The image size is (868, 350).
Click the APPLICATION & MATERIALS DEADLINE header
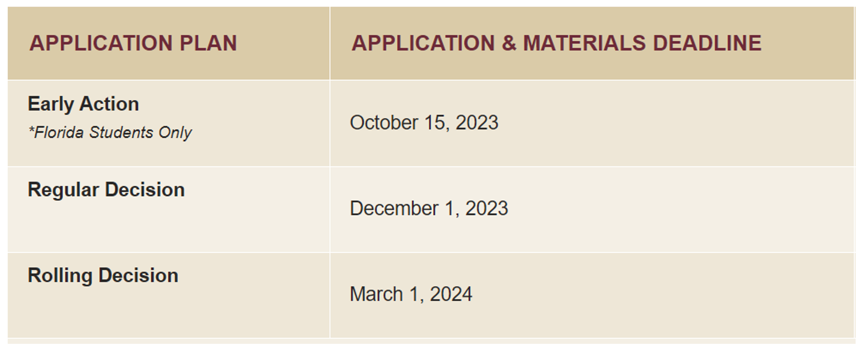(556, 43)
